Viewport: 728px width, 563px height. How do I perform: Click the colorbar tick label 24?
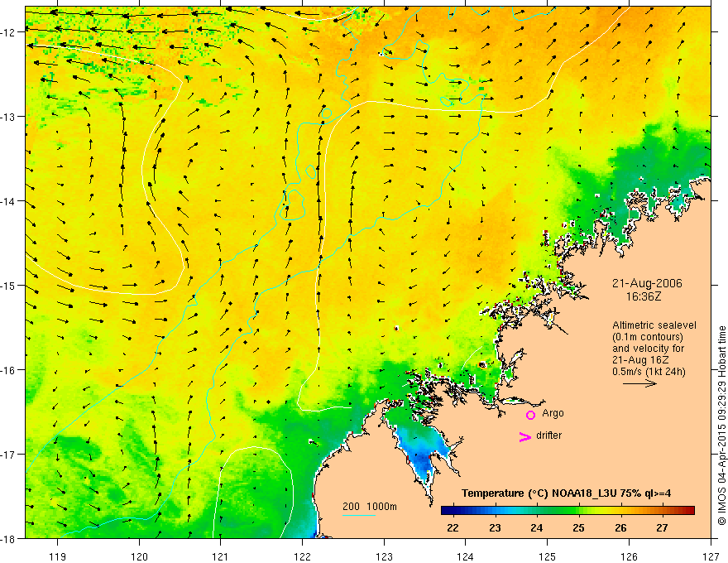click(537, 527)
